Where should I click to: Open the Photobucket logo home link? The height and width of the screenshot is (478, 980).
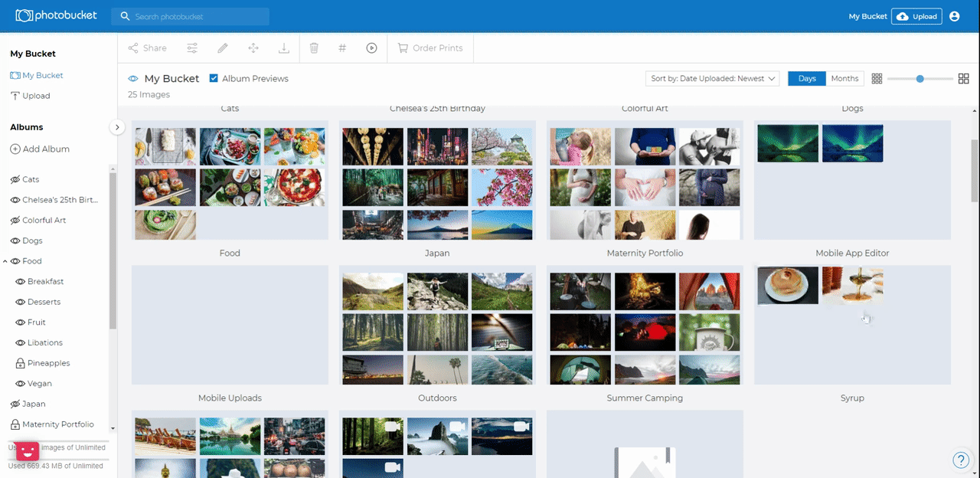click(x=56, y=15)
